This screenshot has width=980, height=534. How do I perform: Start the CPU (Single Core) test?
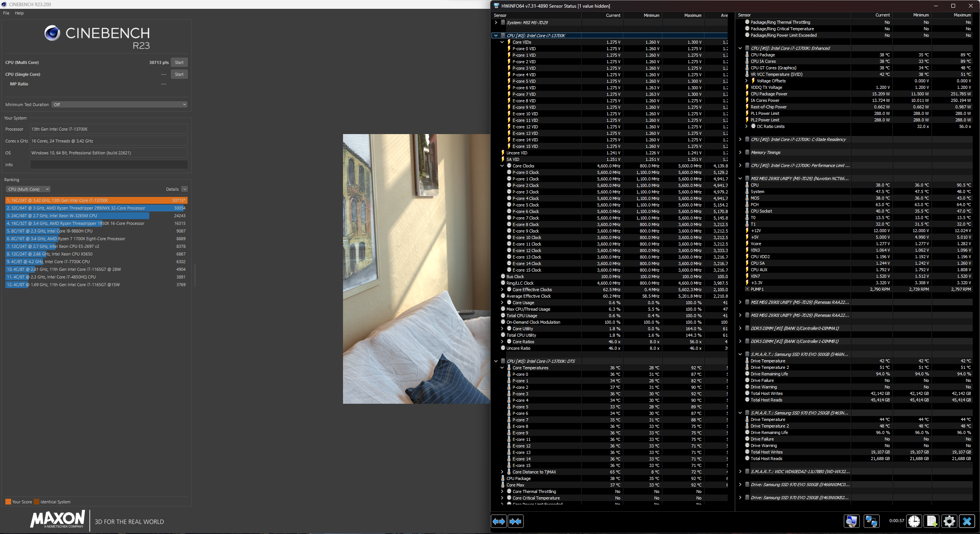(179, 74)
